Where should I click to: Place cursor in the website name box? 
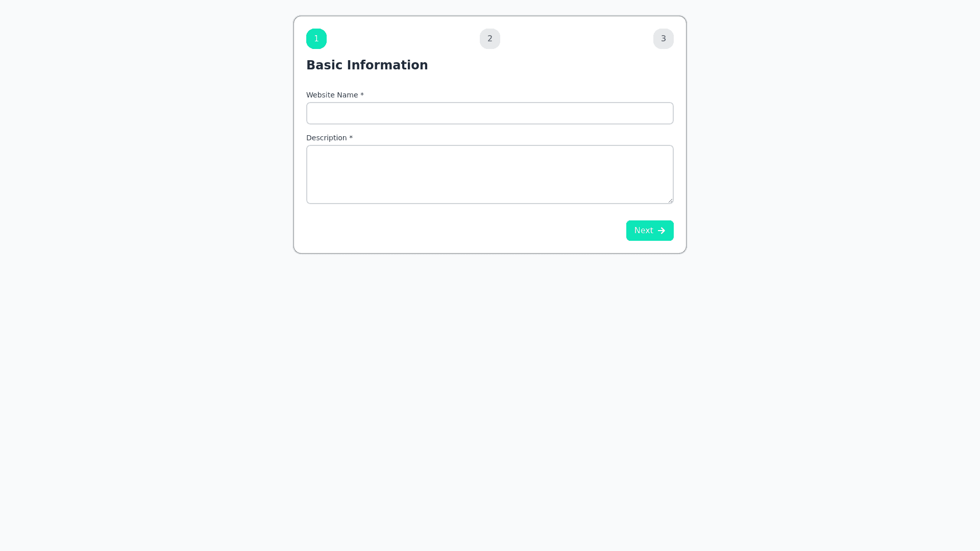click(x=490, y=113)
